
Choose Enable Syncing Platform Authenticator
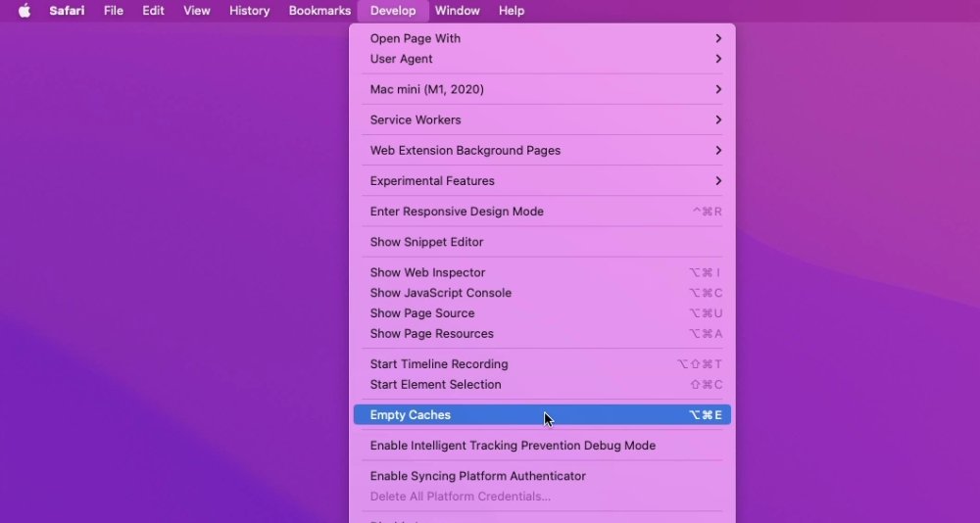542,476
